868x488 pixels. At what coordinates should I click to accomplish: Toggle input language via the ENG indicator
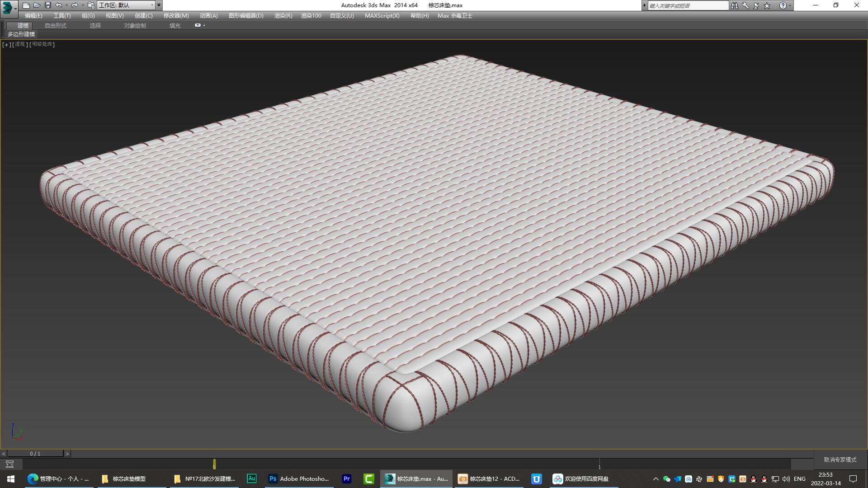point(800,479)
